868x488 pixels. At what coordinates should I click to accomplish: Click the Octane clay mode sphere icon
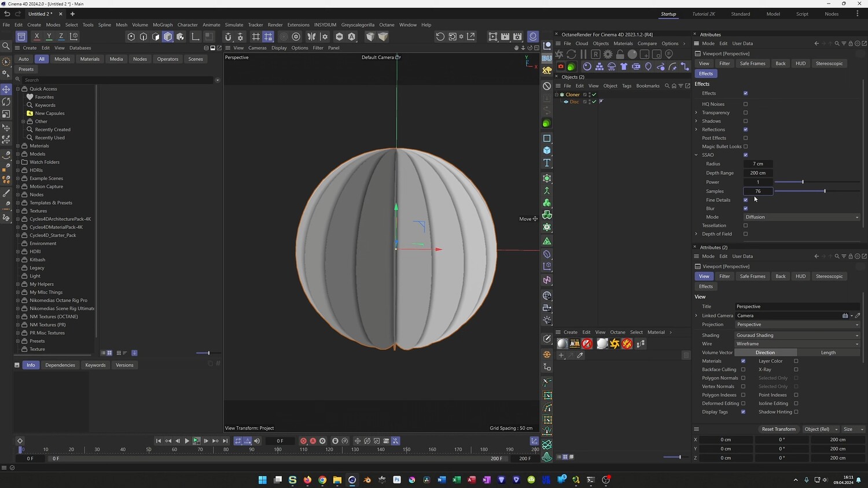tap(632, 54)
